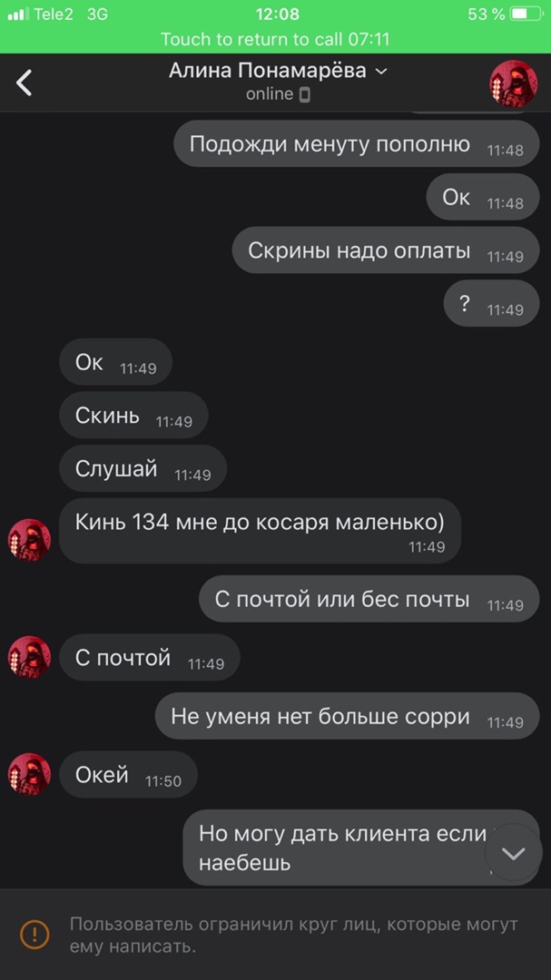The width and height of the screenshot is (551, 980).
Task: Tap avatar next to Окей message
Action: [x=29, y=774]
